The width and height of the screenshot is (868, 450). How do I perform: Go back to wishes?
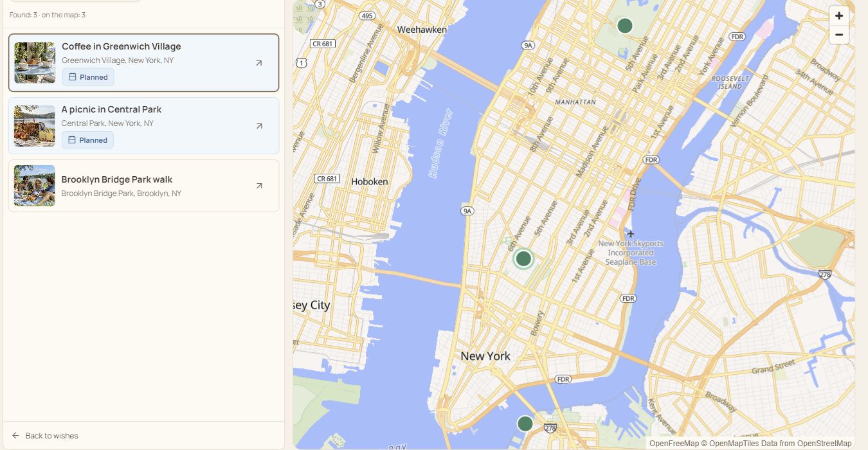tap(45, 436)
